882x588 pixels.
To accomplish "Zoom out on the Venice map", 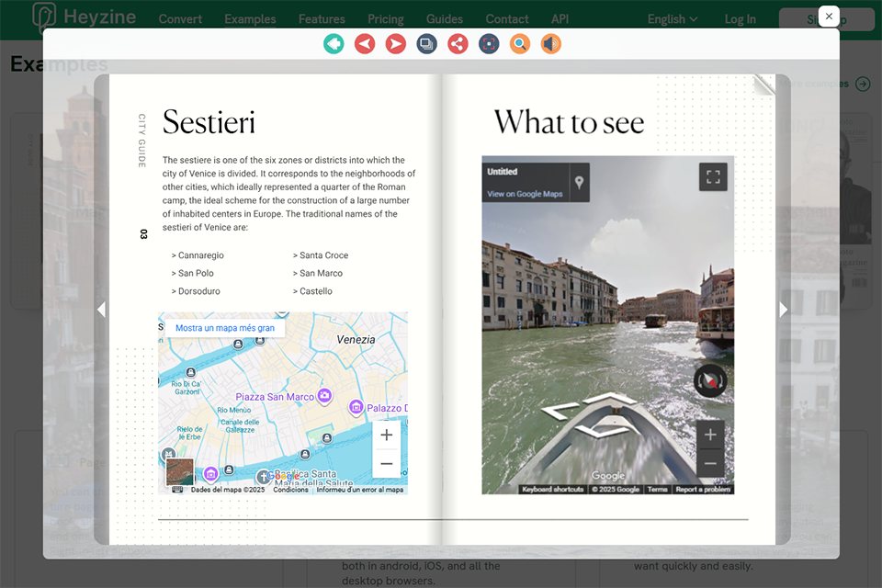I will (387, 464).
